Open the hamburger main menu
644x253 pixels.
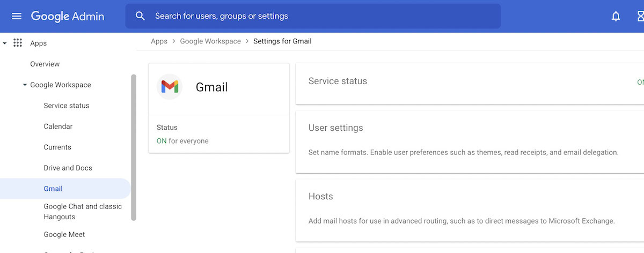pos(17,16)
